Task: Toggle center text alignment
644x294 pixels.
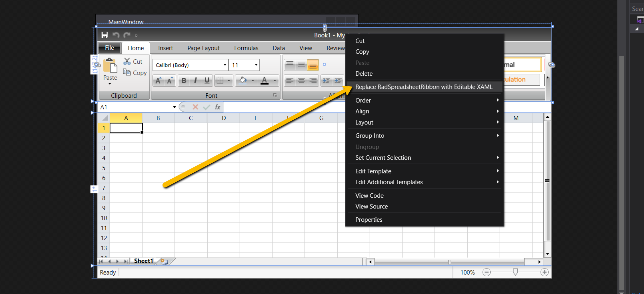Action: [x=301, y=80]
